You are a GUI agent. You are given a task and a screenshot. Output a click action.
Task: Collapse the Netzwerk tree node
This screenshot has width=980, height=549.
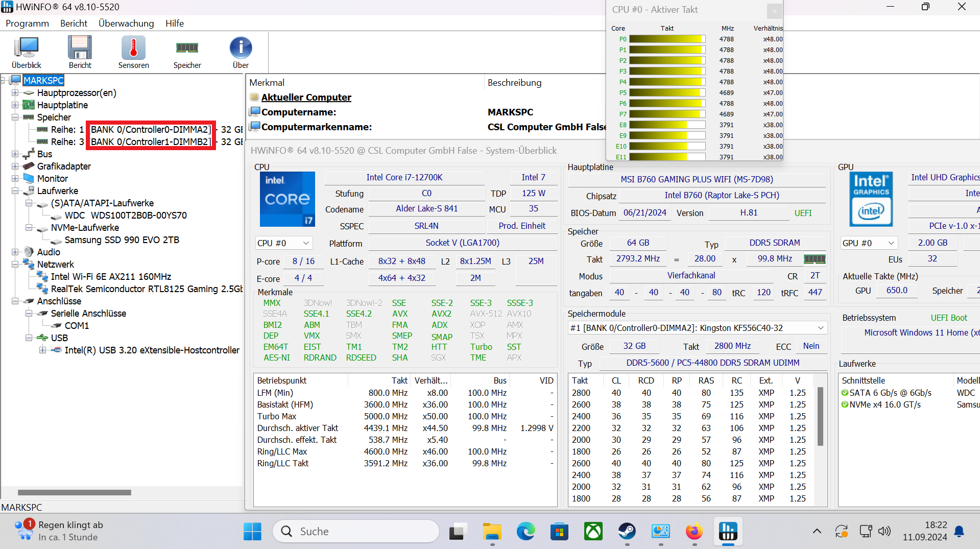[15, 265]
